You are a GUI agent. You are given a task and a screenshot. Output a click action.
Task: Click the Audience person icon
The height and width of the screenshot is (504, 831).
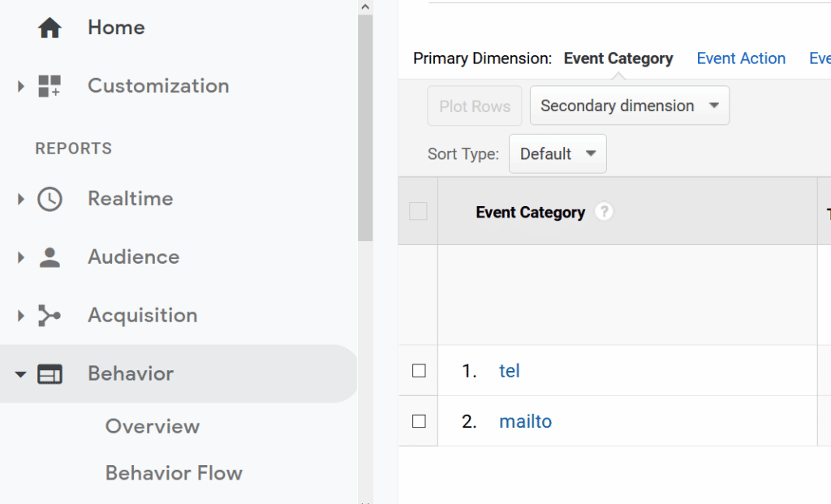pos(50,257)
